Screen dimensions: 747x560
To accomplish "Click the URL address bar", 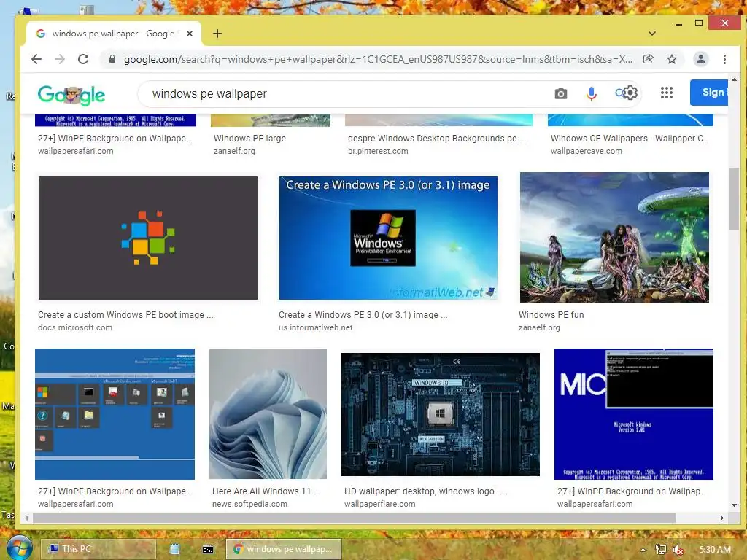I will pyautogui.click(x=378, y=59).
